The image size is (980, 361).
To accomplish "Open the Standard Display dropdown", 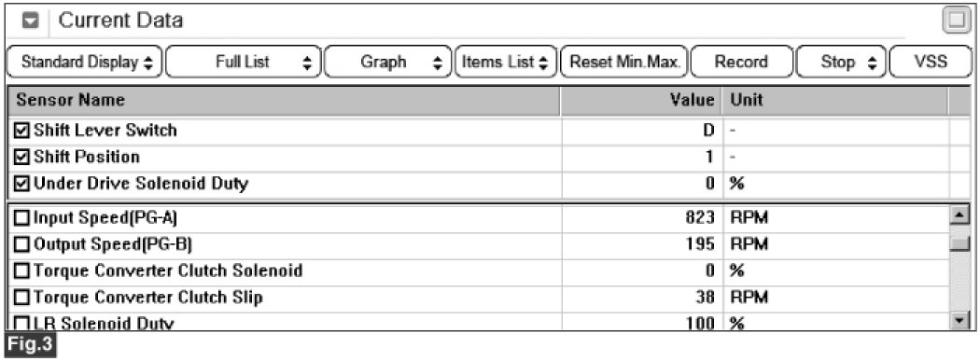I will tap(84, 62).
